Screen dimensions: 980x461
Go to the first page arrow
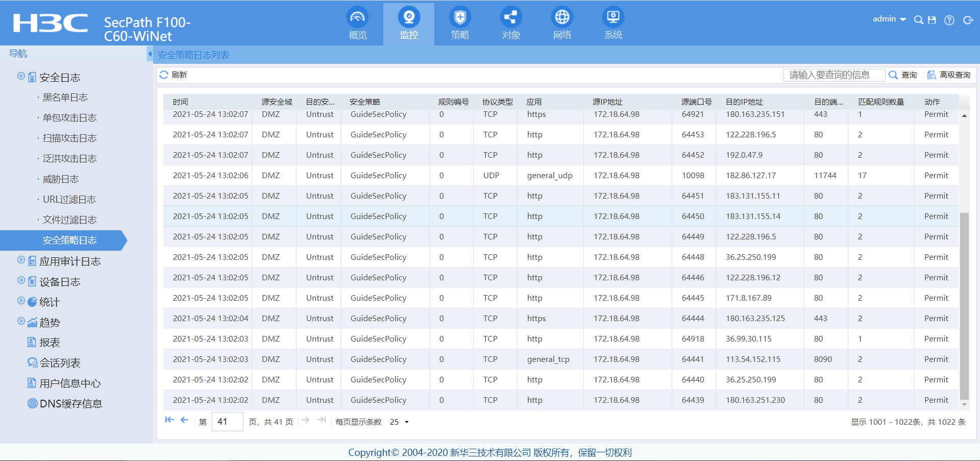coord(169,420)
